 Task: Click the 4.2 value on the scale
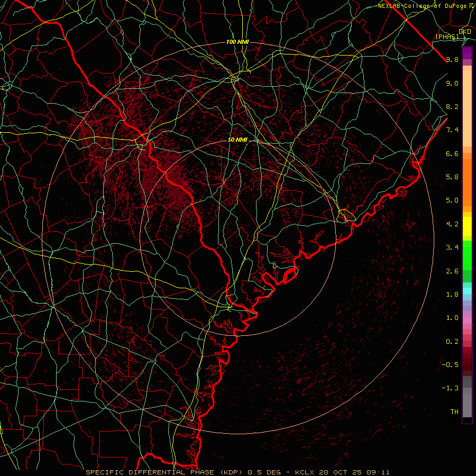[452, 224]
